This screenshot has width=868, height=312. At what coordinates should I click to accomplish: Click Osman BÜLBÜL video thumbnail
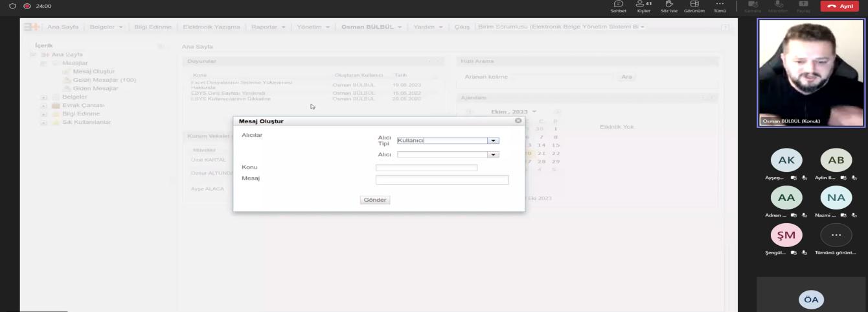click(811, 72)
